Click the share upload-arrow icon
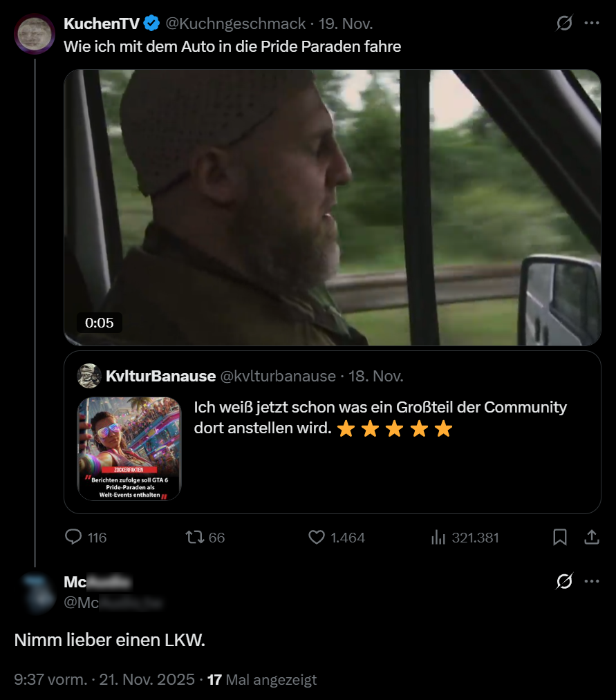616x700 pixels. click(x=592, y=537)
